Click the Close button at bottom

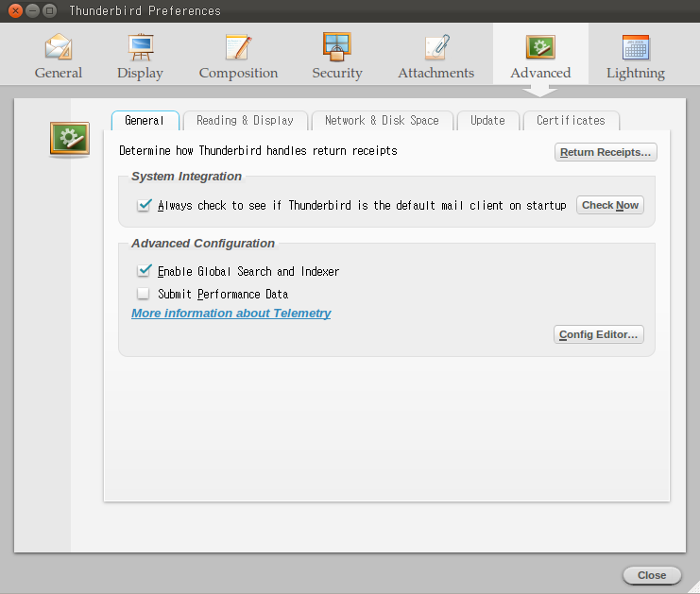[x=652, y=575]
